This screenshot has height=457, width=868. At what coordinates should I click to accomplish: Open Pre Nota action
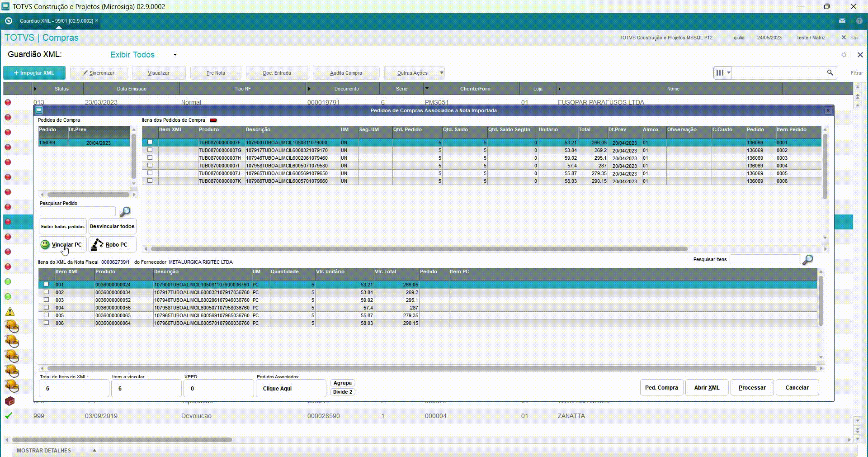coord(216,73)
